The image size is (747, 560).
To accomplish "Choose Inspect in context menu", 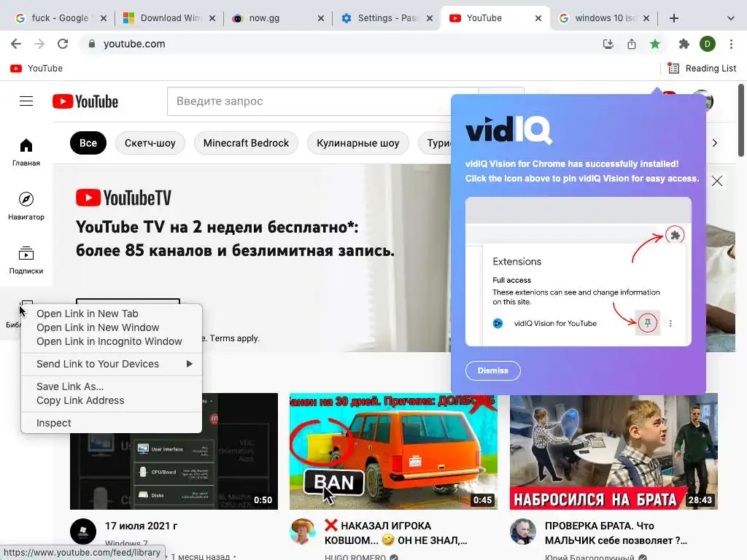I will pyautogui.click(x=112, y=423).
